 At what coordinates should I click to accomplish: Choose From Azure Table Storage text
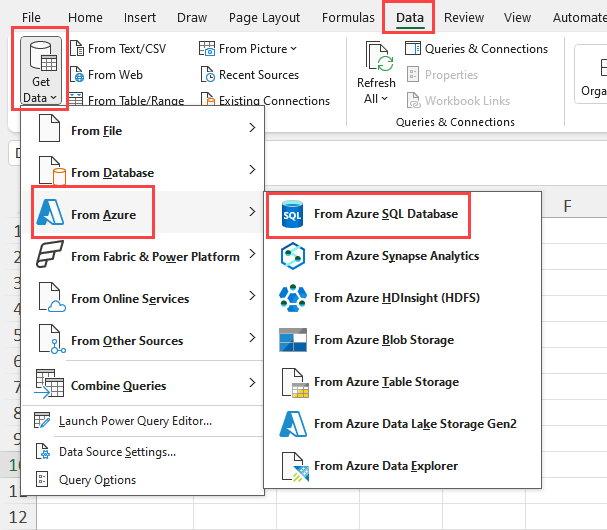(386, 382)
